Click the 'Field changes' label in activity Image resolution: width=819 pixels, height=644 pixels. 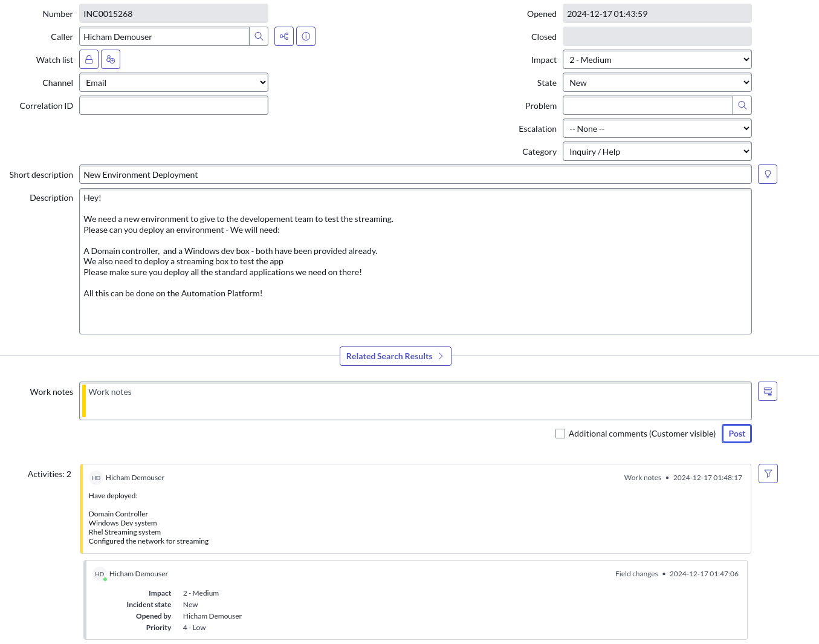pos(636,574)
